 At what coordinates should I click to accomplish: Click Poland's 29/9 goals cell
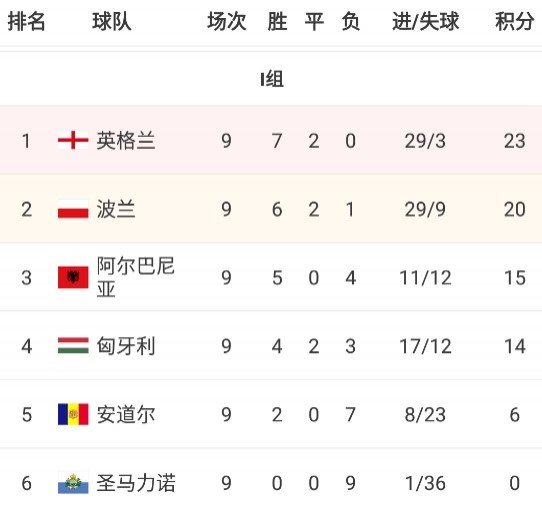pyautogui.click(x=425, y=209)
